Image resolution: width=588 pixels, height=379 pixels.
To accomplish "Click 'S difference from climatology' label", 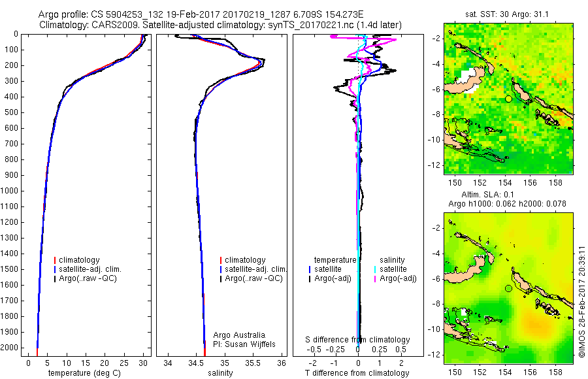I will click(357, 340).
